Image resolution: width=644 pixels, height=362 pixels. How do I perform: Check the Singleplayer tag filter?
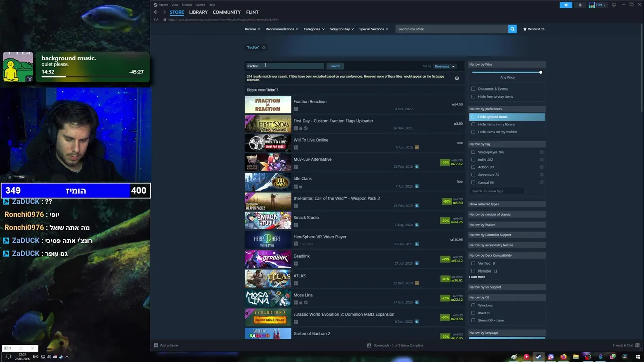click(x=473, y=152)
